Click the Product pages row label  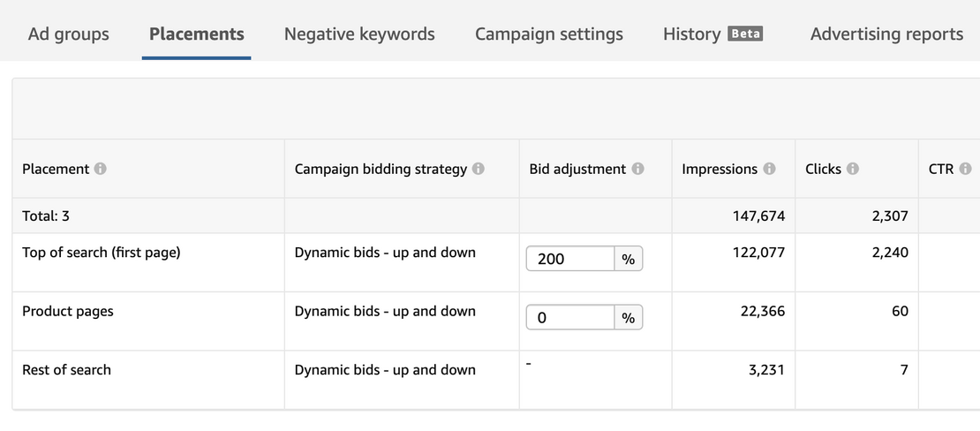pyautogui.click(x=67, y=312)
